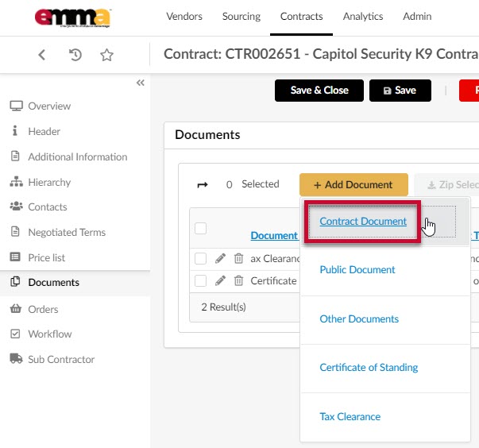Open the Vendors menu

184,16
